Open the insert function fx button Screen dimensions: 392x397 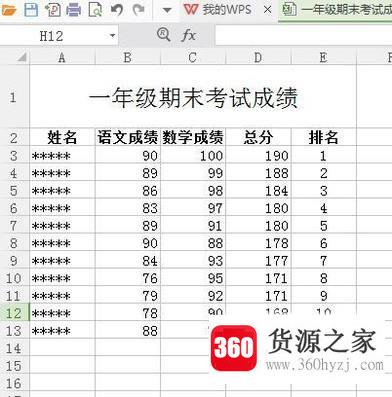pyautogui.click(x=188, y=35)
